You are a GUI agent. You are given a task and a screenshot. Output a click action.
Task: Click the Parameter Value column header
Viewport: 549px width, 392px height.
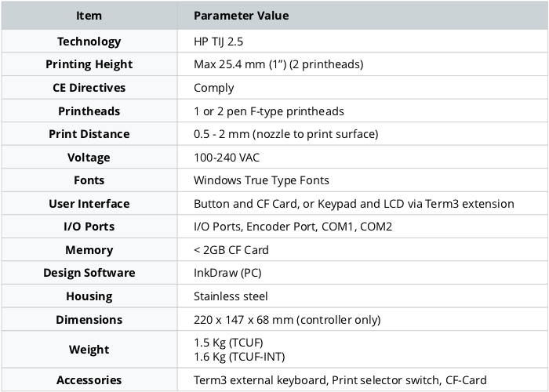point(242,16)
